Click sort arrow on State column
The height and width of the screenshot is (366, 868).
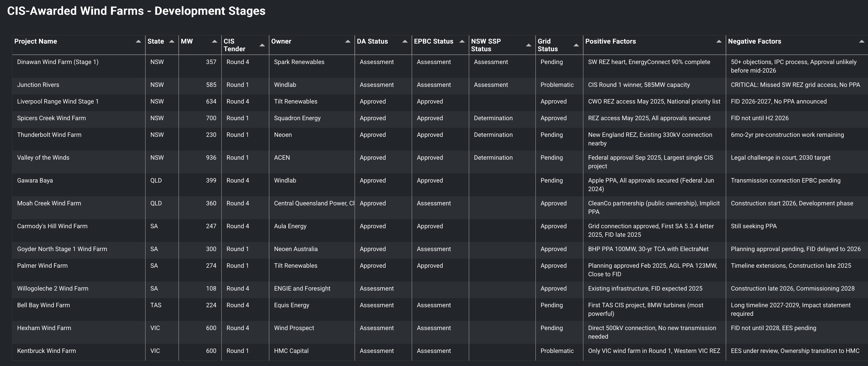coord(172,41)
